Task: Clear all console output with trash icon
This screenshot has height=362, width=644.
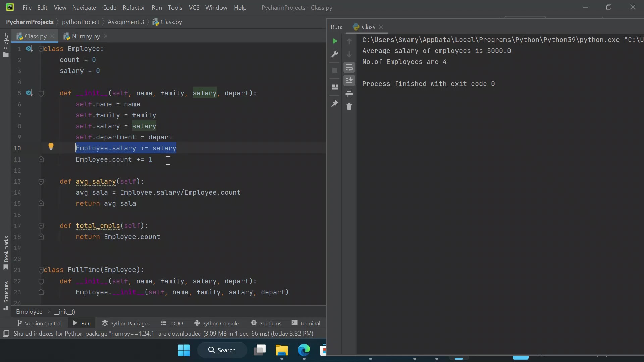Action: [x=349, y=107]
